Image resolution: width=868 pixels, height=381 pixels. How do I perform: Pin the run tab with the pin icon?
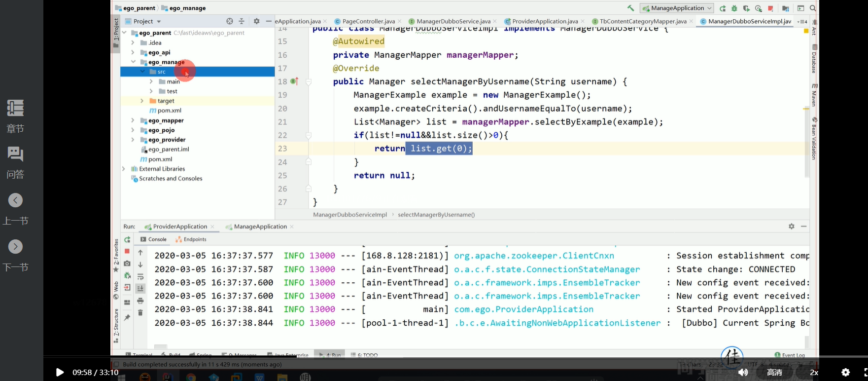click(127, 317)
